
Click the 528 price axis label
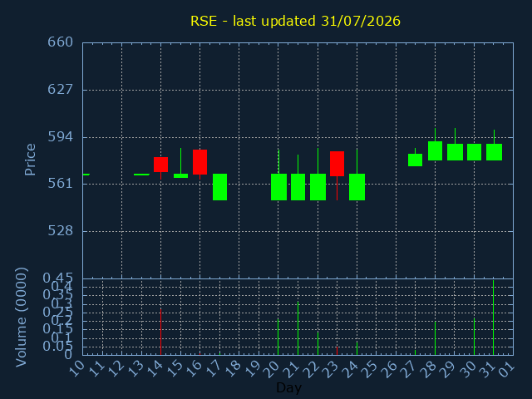tap(61, 231)
